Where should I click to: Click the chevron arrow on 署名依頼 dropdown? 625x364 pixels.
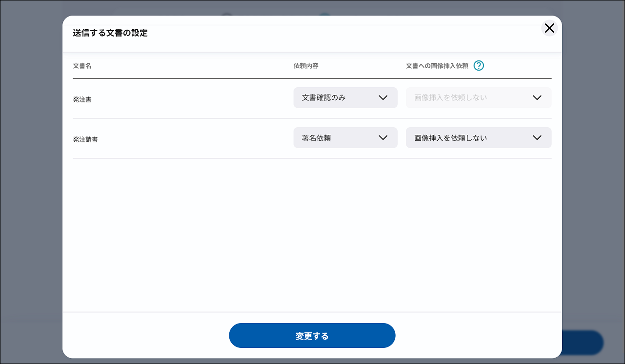(x=383, y=138)
